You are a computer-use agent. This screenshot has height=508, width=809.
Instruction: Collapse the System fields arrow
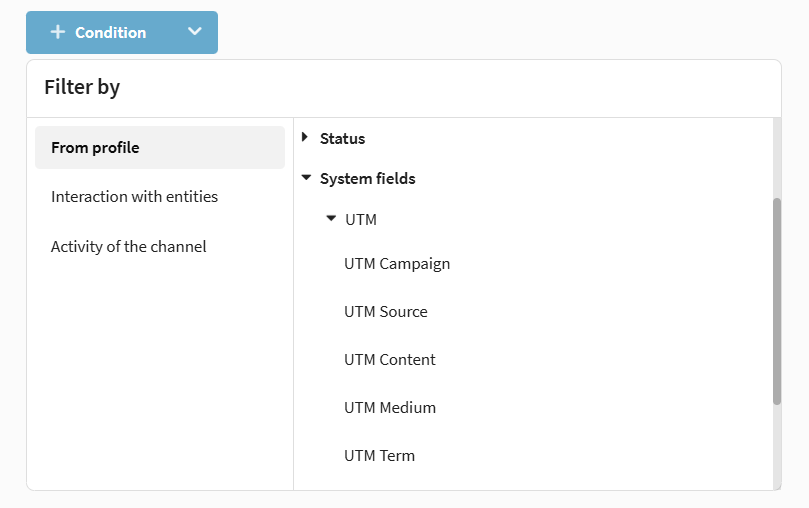[x=305, y=178]
